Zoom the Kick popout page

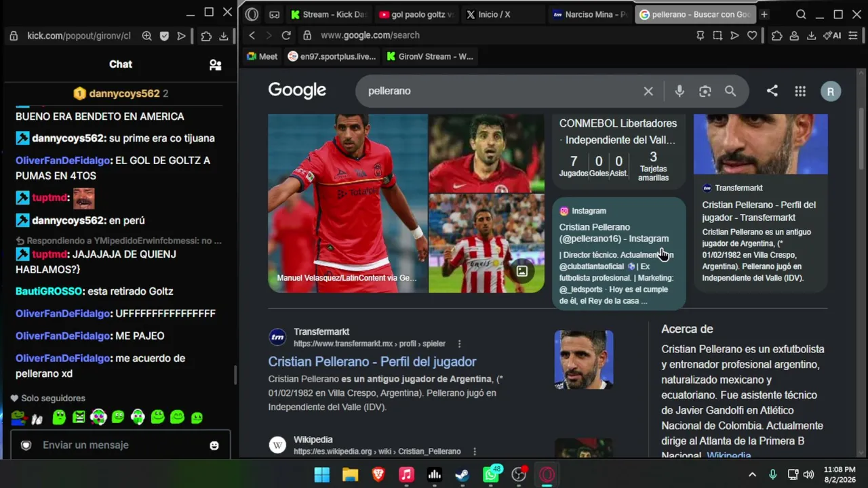pos(146,36)
